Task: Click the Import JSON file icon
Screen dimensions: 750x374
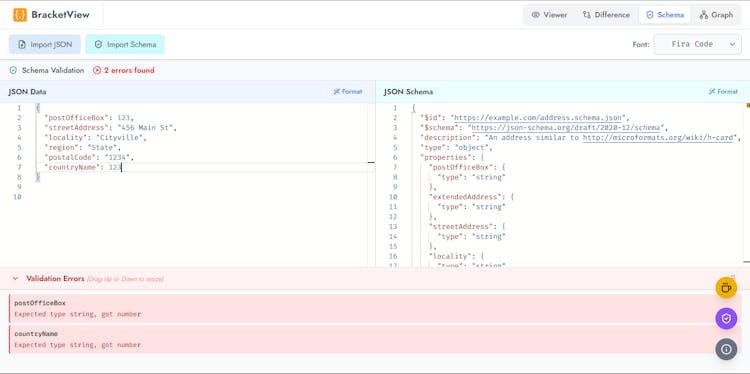Action: [x=22, y=44]
